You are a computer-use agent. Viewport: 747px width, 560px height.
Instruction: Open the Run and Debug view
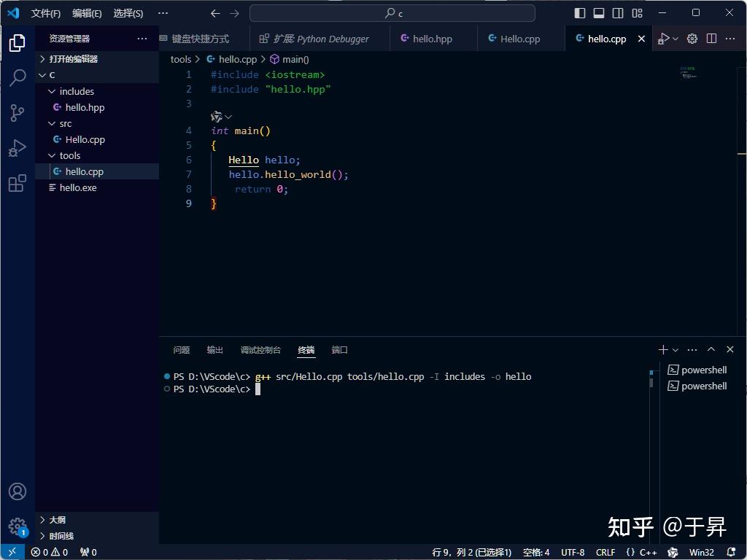pos(18,148)
